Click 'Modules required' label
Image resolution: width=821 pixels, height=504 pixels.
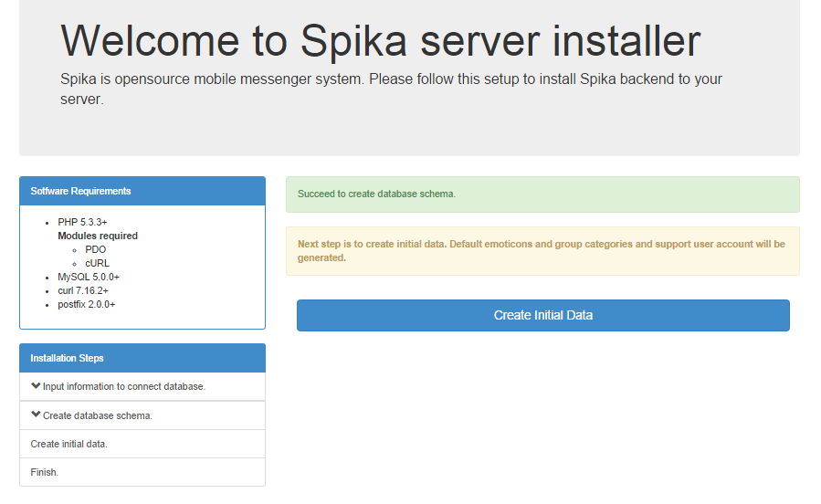pos(98,236)
